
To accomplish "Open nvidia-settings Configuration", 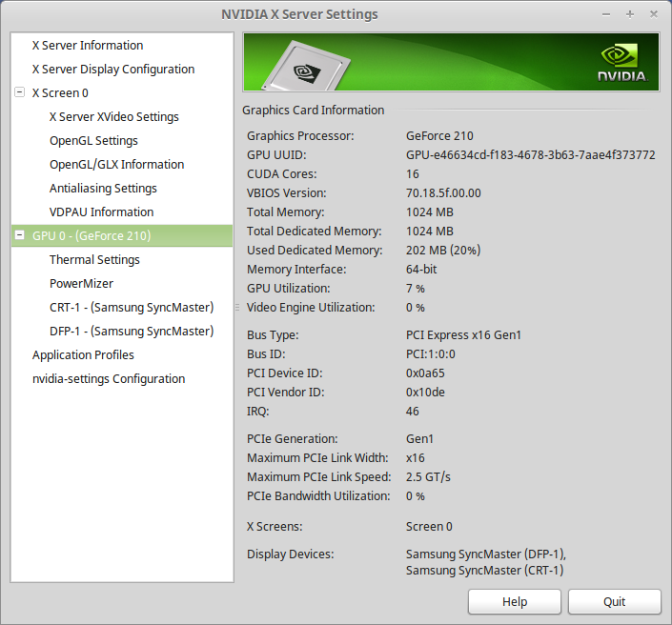I will coord(109,379).
